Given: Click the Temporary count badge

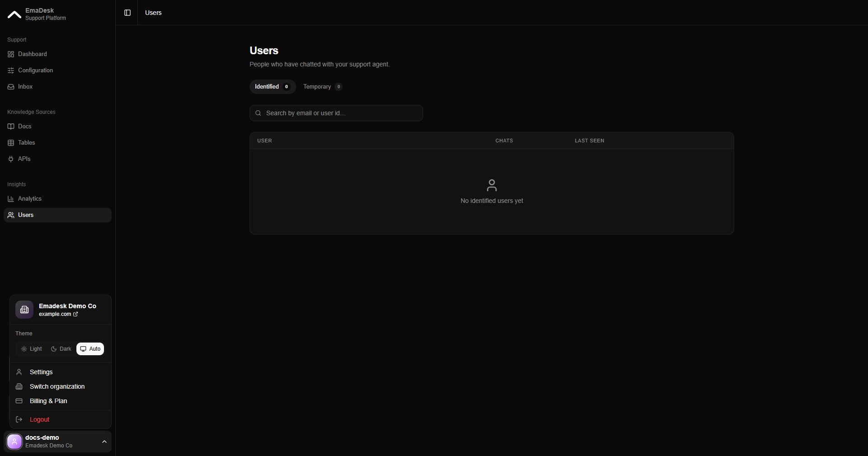Looking at the screenshot, I should coord(339,87).
